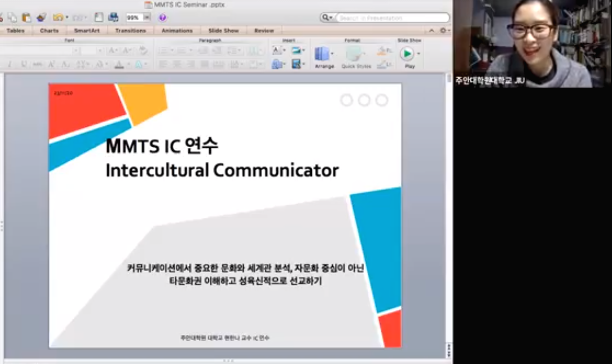Collapse the ribbon with the chevron
The width and height of the screenshot is (612, 364).
click(x=432, y=31)
